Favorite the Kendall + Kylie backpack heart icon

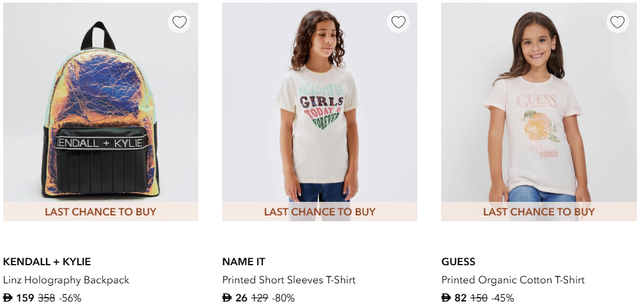pos(180,22)
